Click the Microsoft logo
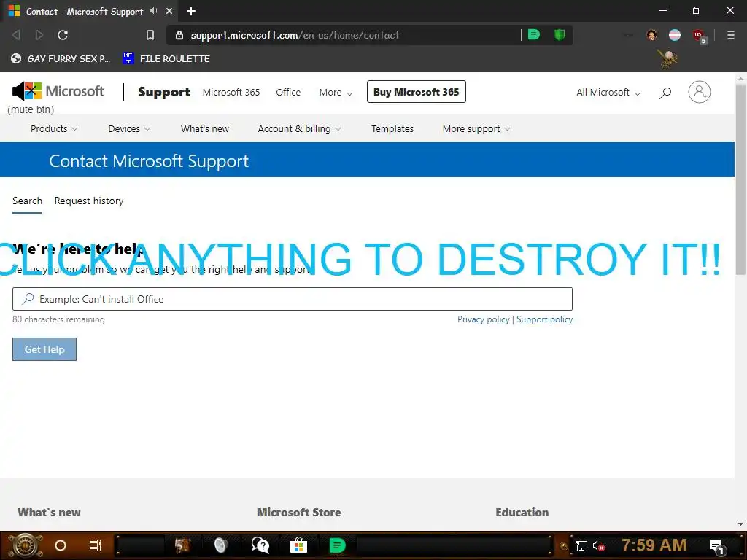The height and width of the screenshot is (560, 747). tap(65, 91)
